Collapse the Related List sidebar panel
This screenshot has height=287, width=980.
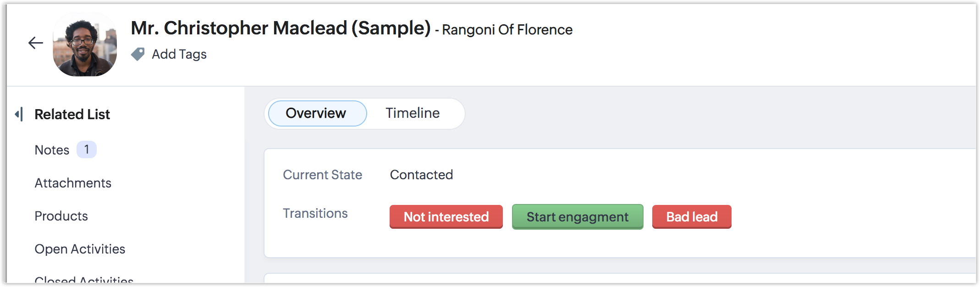pos(19,114)
